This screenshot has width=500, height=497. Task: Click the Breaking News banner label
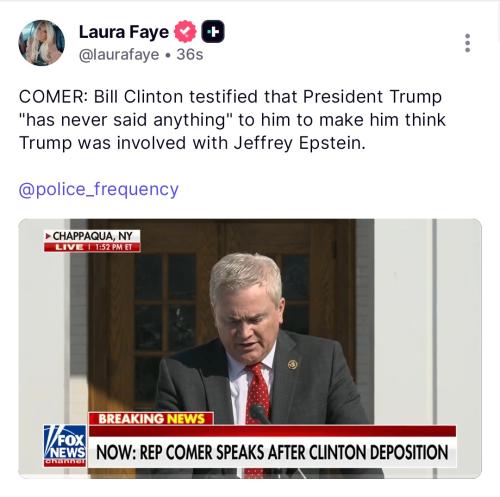pos(151,419)
